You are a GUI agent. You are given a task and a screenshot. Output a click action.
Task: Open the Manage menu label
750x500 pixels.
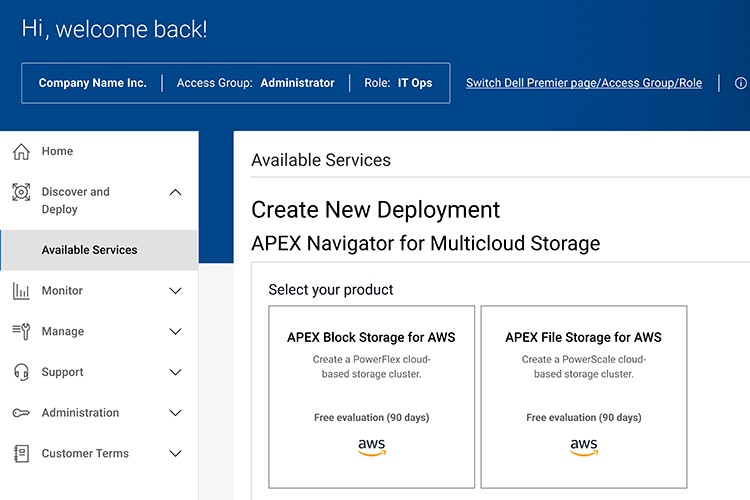(x=63, y=331)
